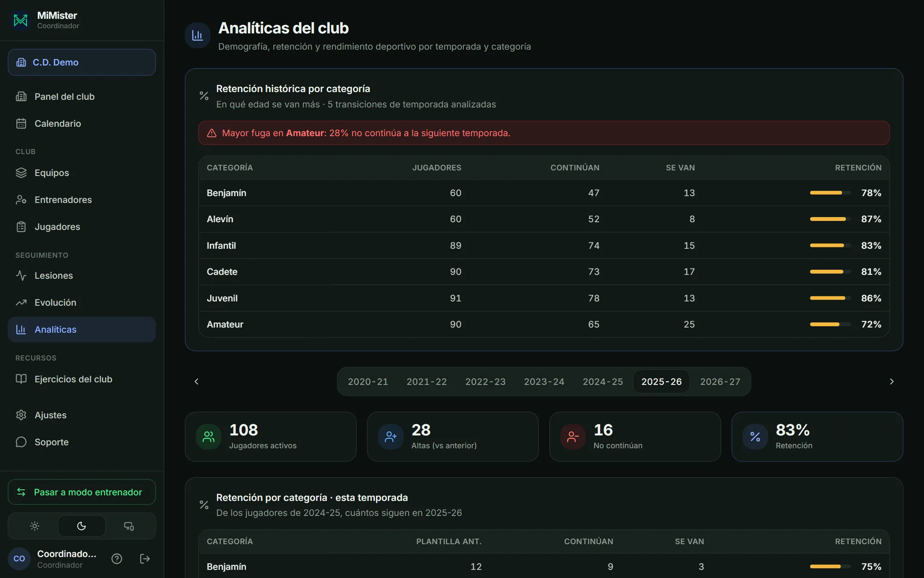Click the Ejercicios del club book icon

pyautogui.click(x=21, y=379)
